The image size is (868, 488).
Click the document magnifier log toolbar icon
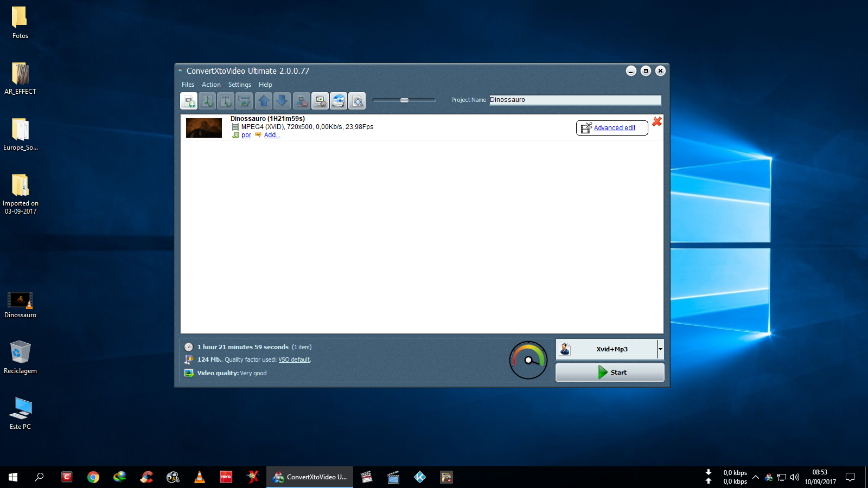point(357,101)
